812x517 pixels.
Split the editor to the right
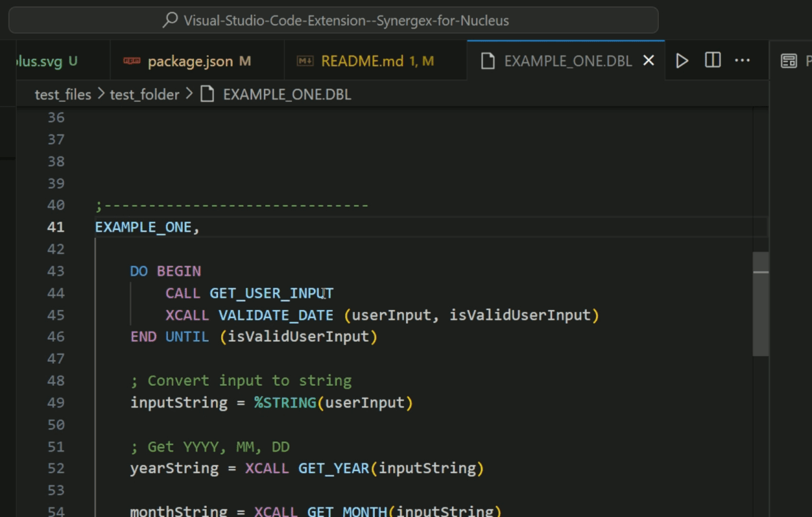712,61
